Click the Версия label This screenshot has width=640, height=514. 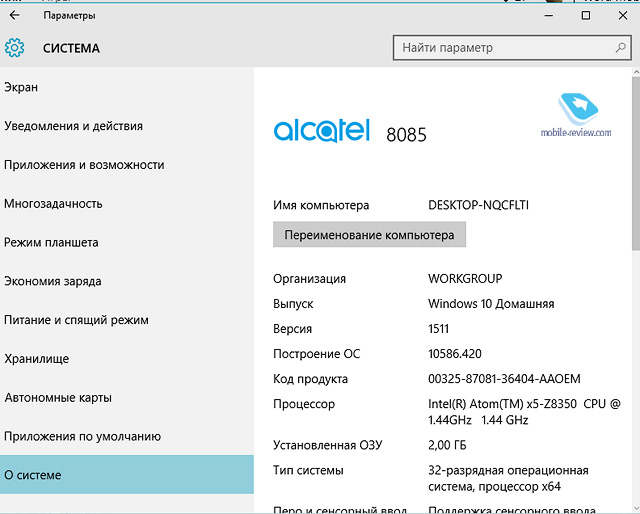[x=292, y=329]
